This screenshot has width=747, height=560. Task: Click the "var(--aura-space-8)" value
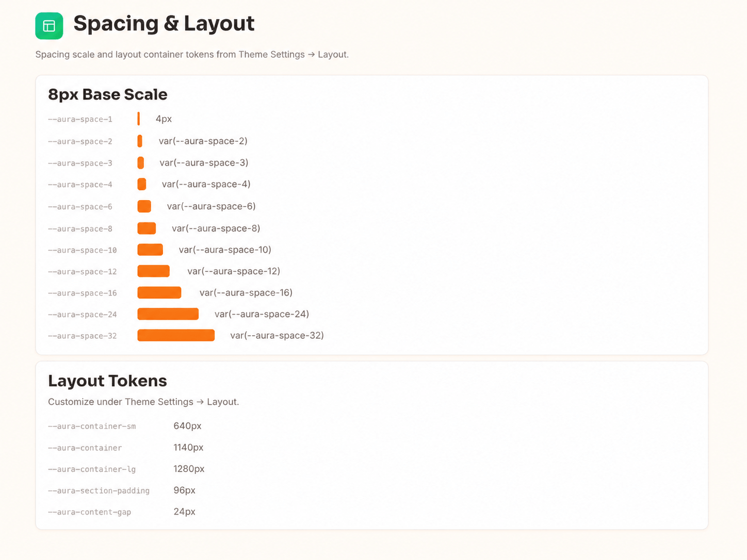click(x=216, y=228)
